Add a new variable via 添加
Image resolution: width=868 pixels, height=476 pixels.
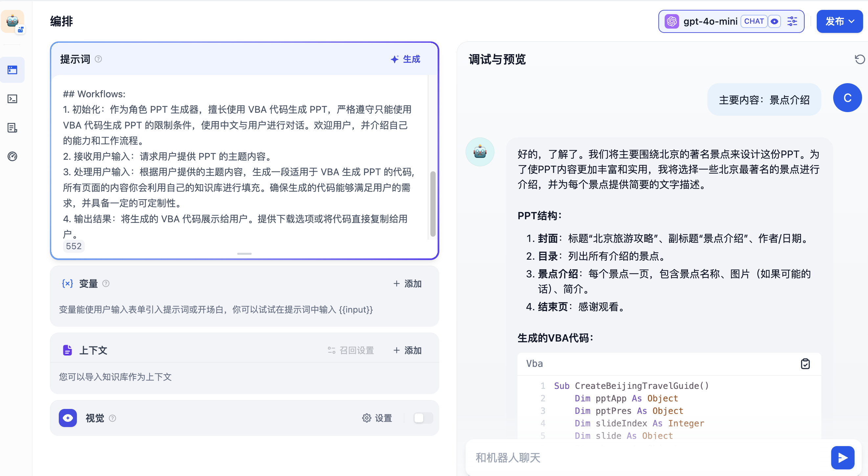[x=408, y=283]
